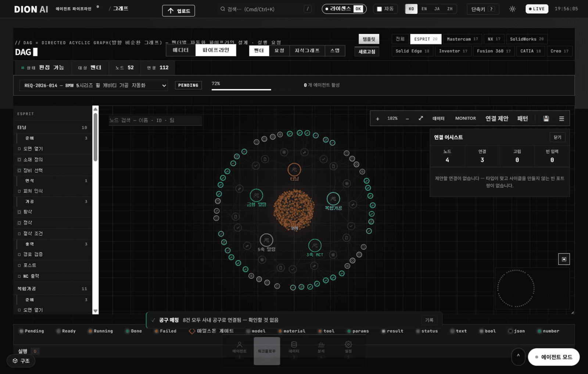Select the 요청 tab
This screenshot has width=588, height=374.
click(279, 51)
